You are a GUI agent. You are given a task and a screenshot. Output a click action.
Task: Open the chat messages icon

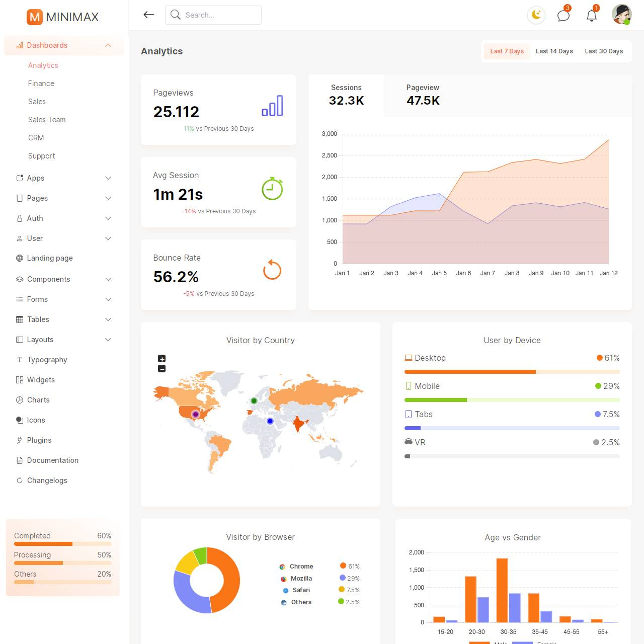click(x=563, y=15)
